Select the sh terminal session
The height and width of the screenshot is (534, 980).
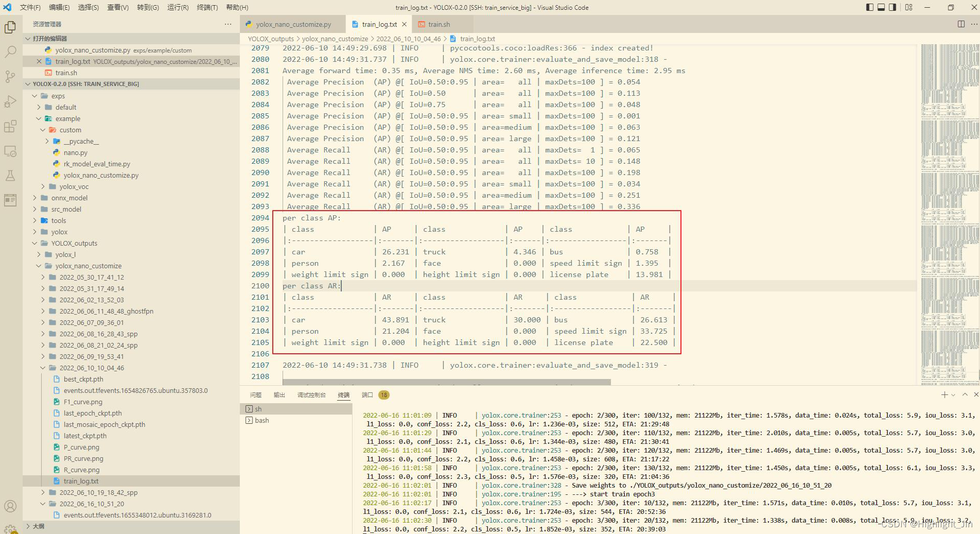click(296, 409)
